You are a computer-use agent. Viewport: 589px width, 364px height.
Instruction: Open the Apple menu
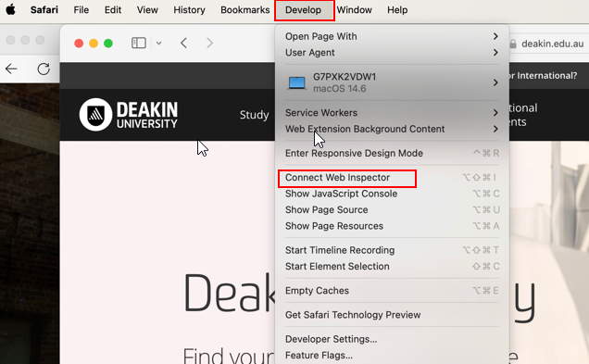pos(11,10)
